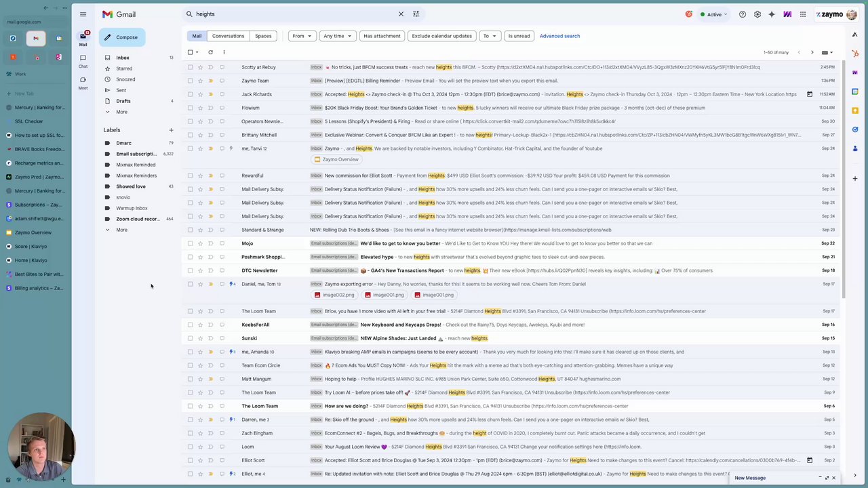Apply the Is unread filter chip
Viewport: 868px width, 488px height.
[x=519, y=36]
